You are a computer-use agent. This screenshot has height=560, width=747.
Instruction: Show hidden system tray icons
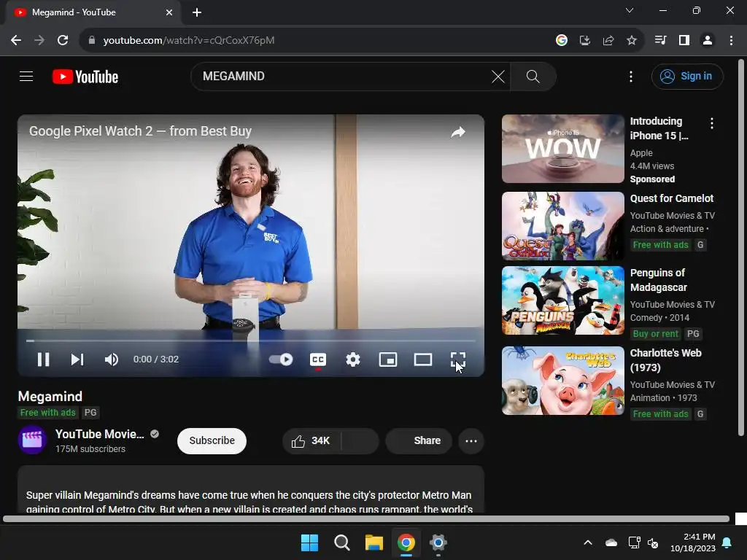tap(588, 542)
